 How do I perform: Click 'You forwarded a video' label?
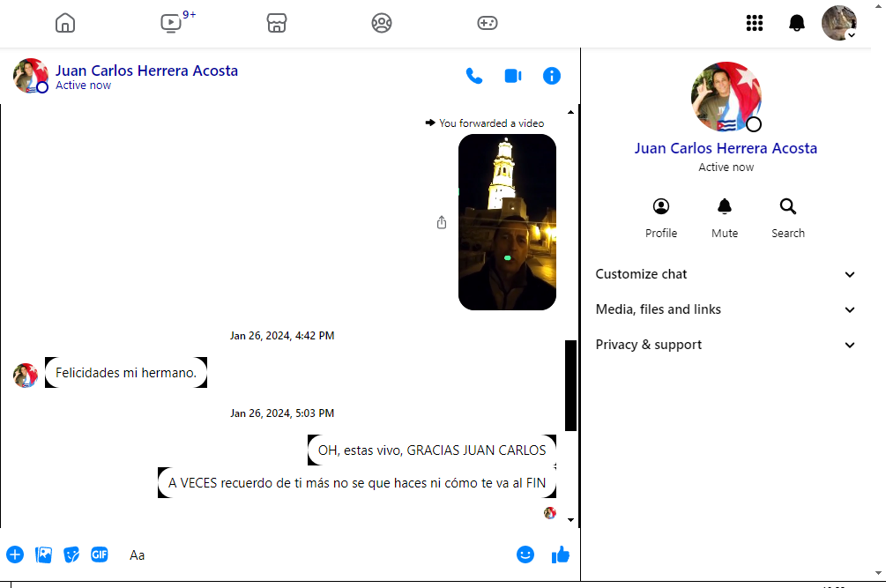pyautogui.click(x=492, y=123)
